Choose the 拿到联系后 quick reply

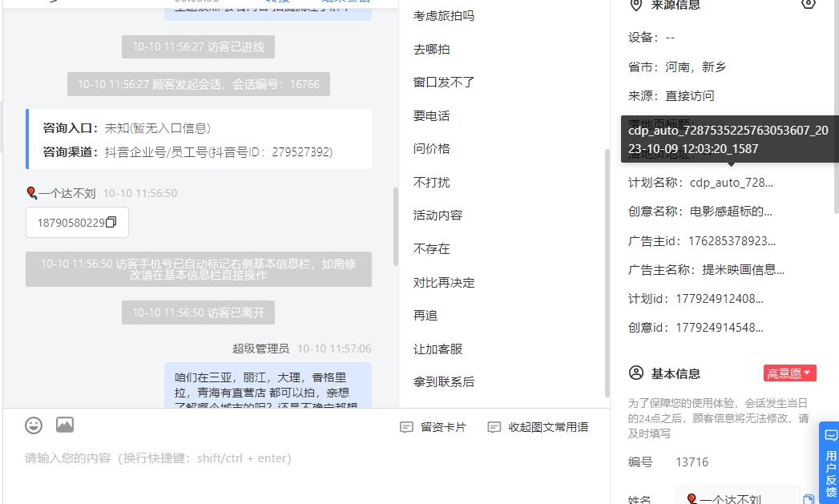pyautogui.click(x=444, y=382)
